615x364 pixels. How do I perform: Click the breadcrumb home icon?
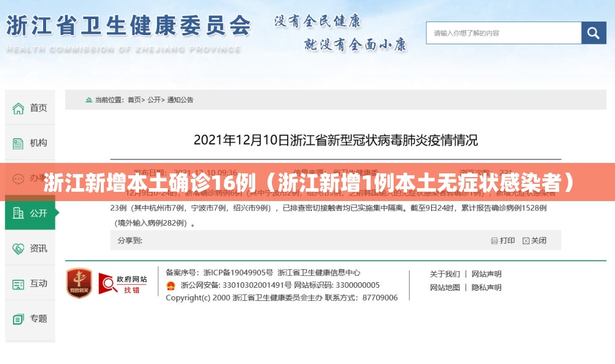[x=89, y=100]
